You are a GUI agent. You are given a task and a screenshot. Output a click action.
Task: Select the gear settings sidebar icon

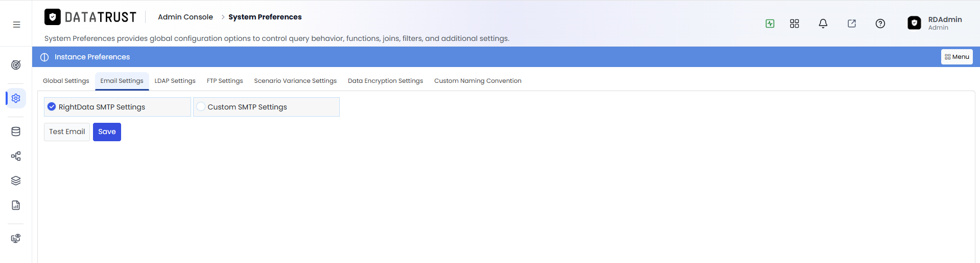pyautogui.click(x=16, y=98)
